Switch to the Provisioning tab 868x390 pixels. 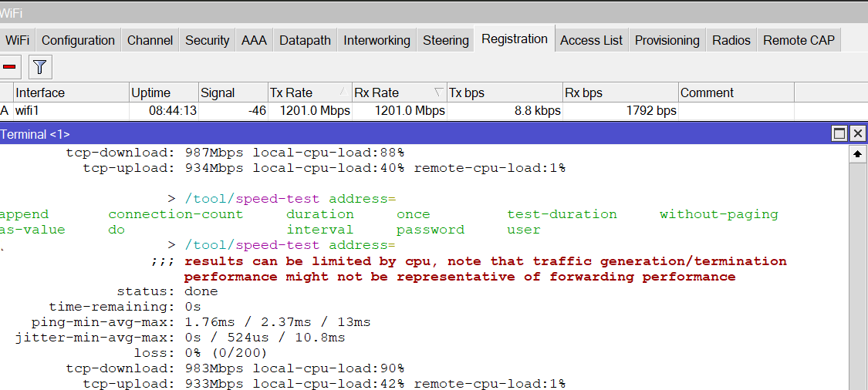pos(667,40)
